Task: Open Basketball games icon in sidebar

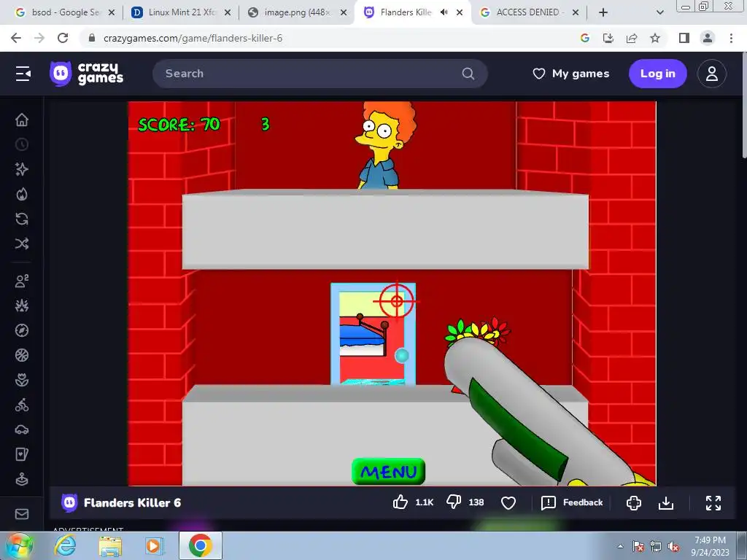Action: 22,355
